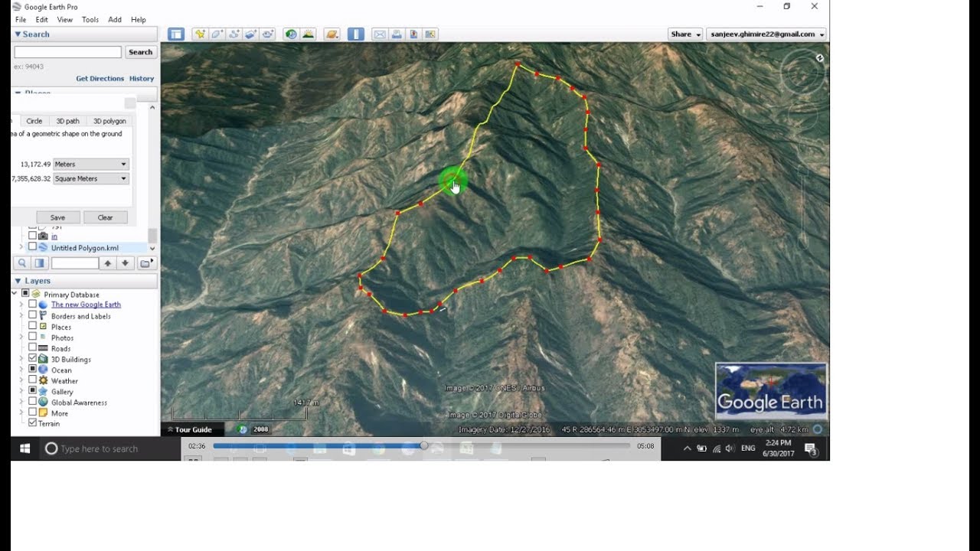Toggle the sidebar visibility toolbar icon
The height and width of the screenshot is (551, 980).
tap(176, 34)
